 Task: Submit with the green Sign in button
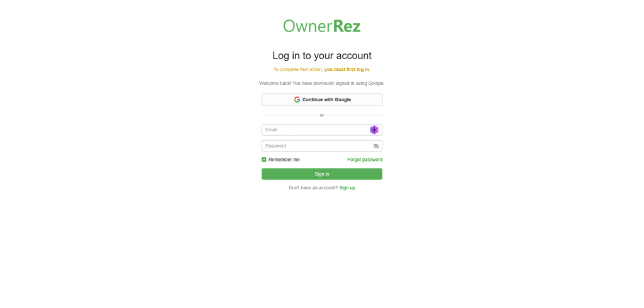pos(322,173)
